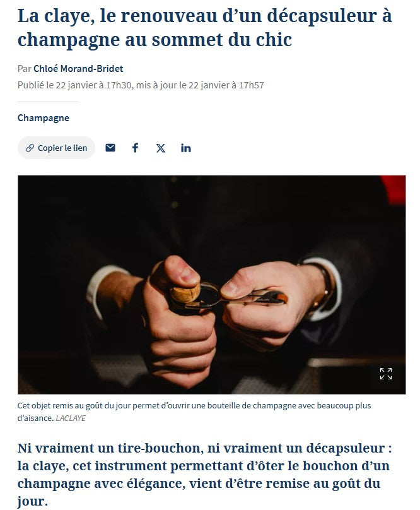Click the champagne cork in the photo
420x510 pixels.
[185, 292]
